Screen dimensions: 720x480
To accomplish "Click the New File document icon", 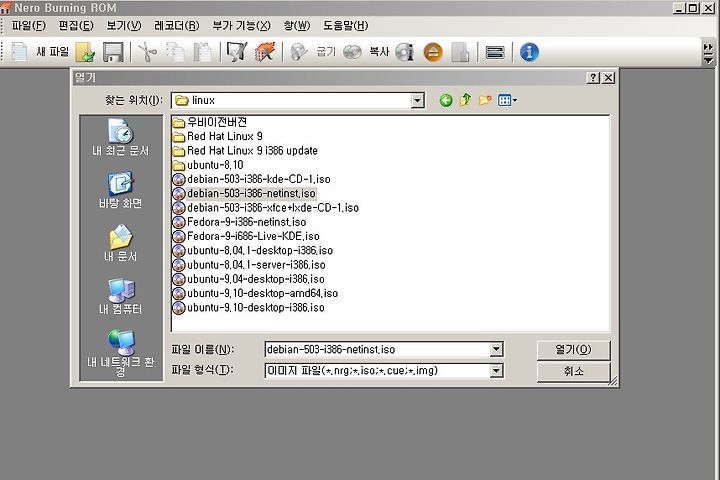I will pyautogui.click(x=19, y=52).
